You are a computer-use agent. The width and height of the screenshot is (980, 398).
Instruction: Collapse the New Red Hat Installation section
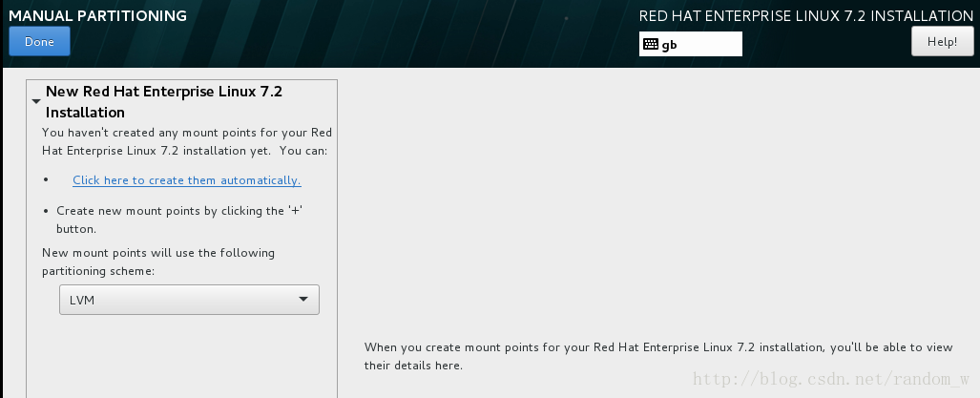35,102
